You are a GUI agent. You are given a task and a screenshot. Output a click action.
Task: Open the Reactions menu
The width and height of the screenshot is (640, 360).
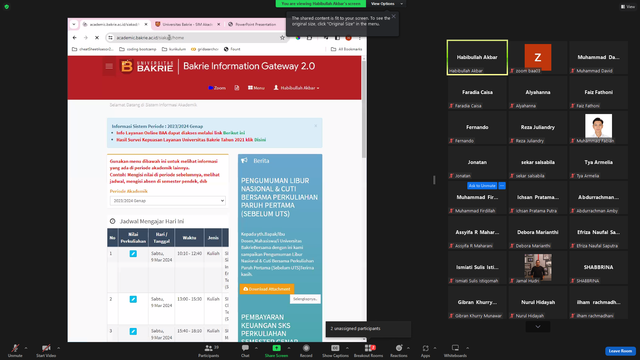[x=399, y=350]
